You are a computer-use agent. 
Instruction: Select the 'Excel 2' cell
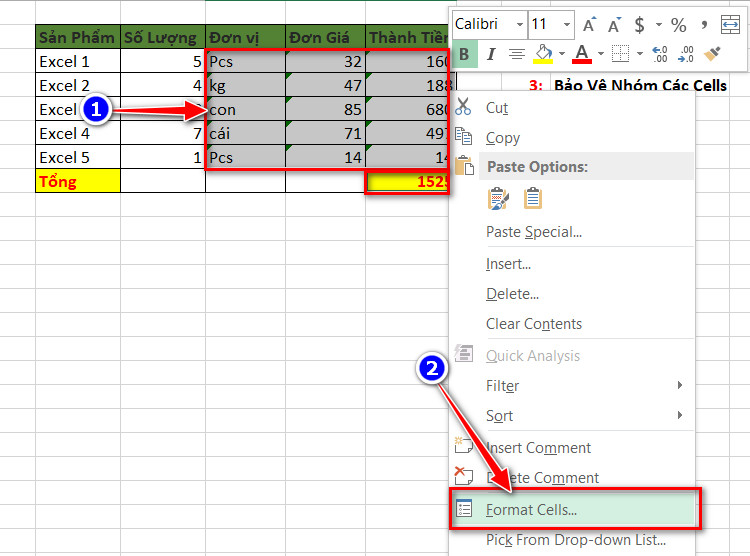(78, 85)
